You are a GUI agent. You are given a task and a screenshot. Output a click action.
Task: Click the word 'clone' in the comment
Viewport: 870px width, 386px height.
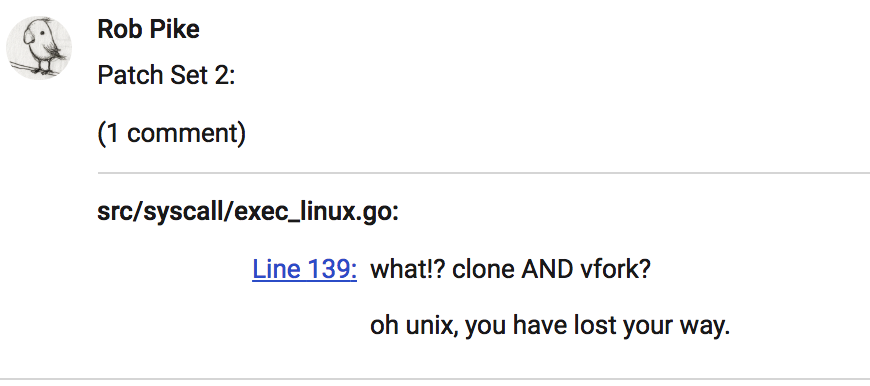tap(483, 270)
